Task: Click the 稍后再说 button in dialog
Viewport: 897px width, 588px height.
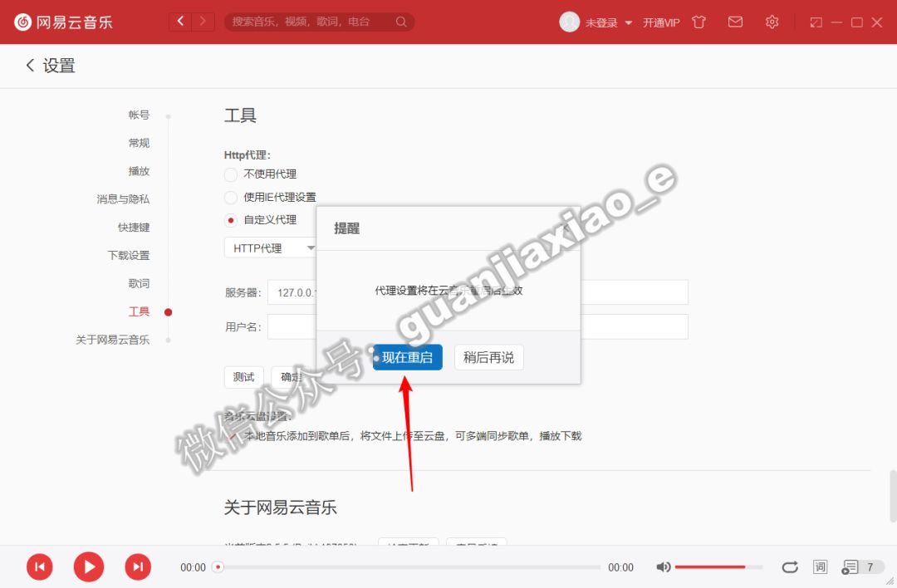Action: click(489, 357)
